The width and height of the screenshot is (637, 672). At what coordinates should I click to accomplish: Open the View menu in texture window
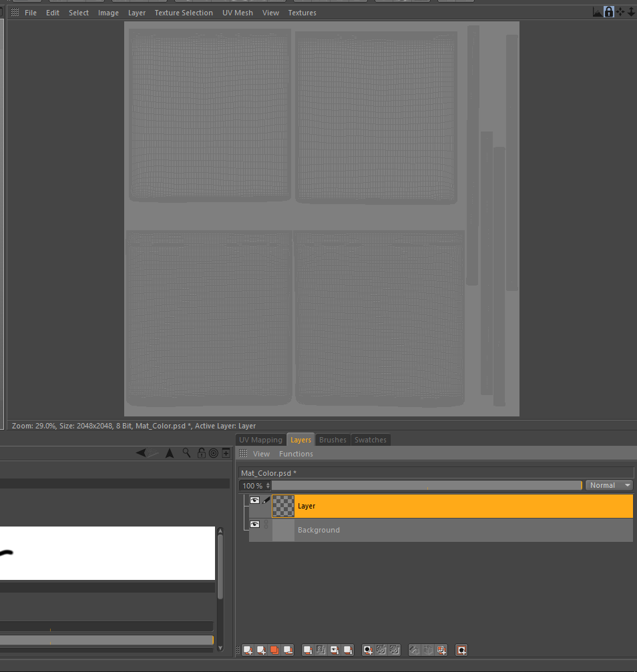(270, 13)
